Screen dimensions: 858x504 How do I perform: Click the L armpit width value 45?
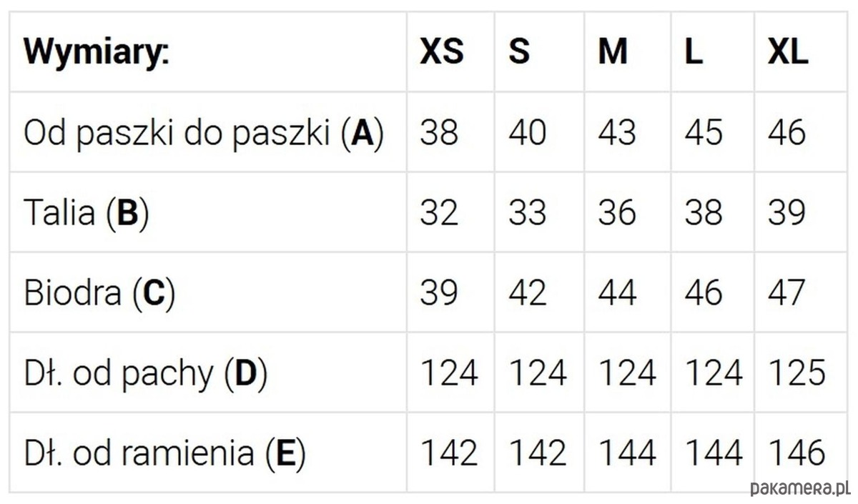point(704,133)
